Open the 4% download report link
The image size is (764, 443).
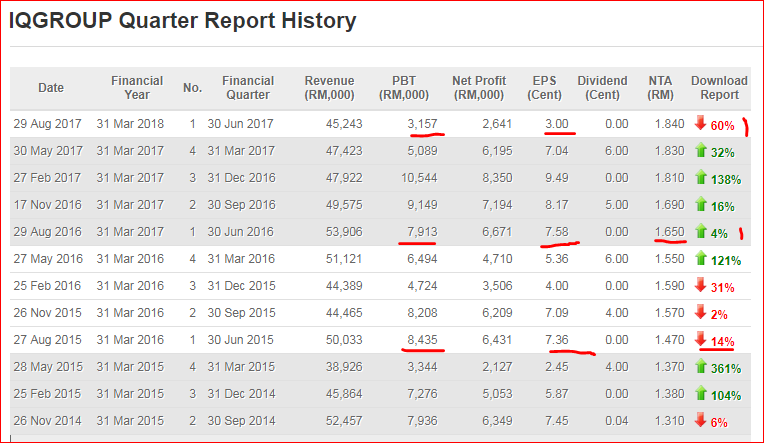coord(719,233)
